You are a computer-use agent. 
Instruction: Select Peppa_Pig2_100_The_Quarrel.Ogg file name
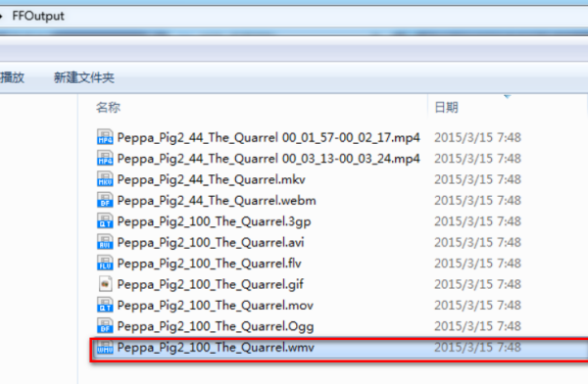coord(216,326)
